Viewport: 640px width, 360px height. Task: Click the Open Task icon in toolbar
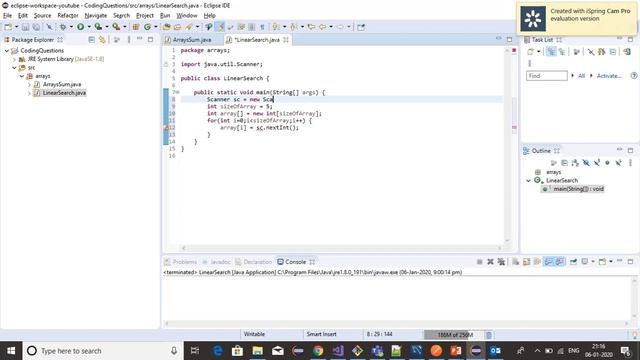point(177,27)
